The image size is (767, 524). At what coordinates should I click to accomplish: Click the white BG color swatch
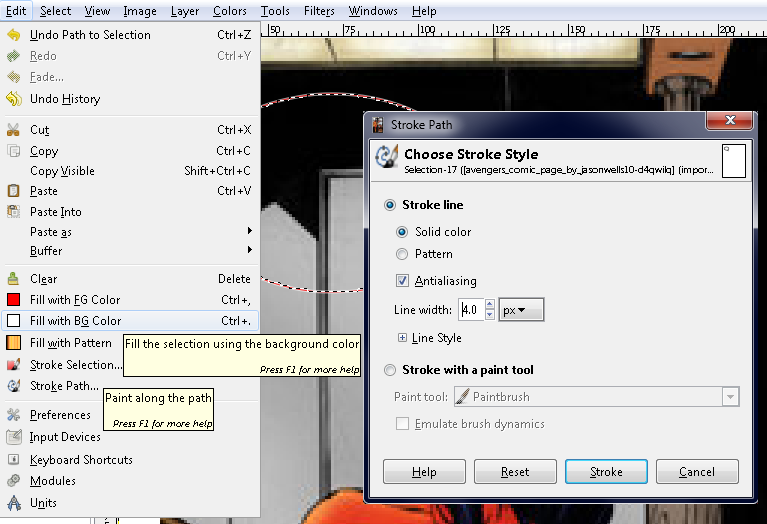tap(14, 320)
